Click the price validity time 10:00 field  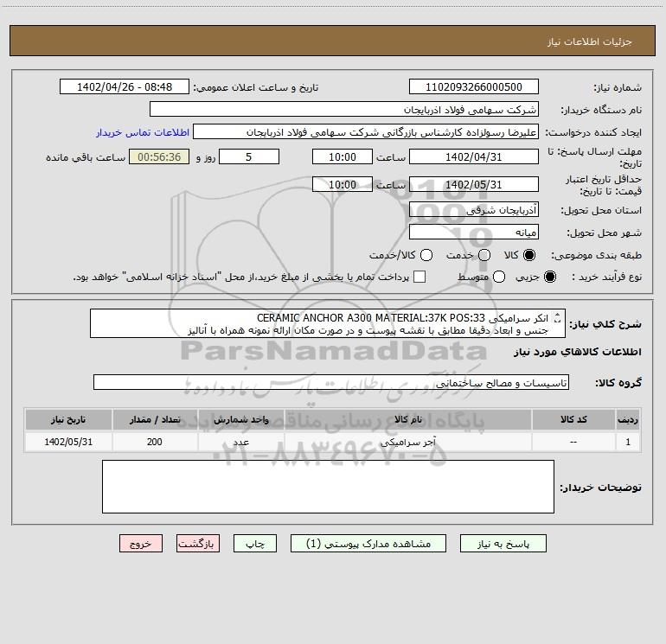point(343,184)
